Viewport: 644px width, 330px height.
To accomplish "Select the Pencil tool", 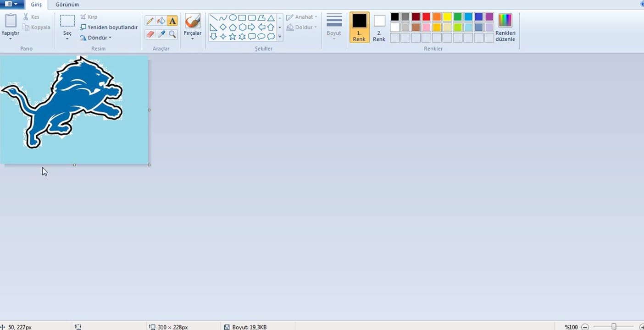I will pyautogui.click(x=150, y=21).
